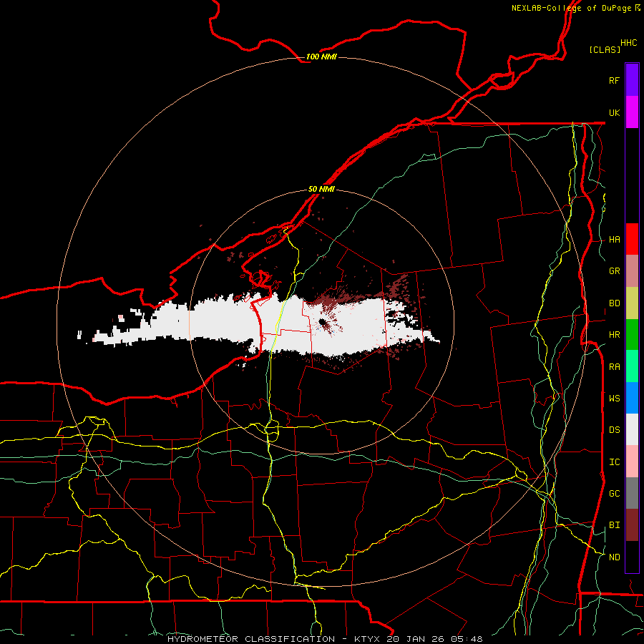Click the BI legend label
644x644 pixels.
click(614, 525)
